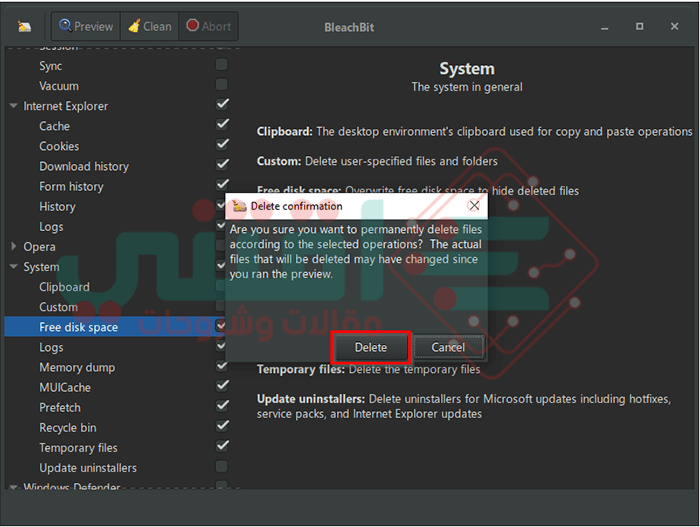Close the BleachBit window

(675, 27)
